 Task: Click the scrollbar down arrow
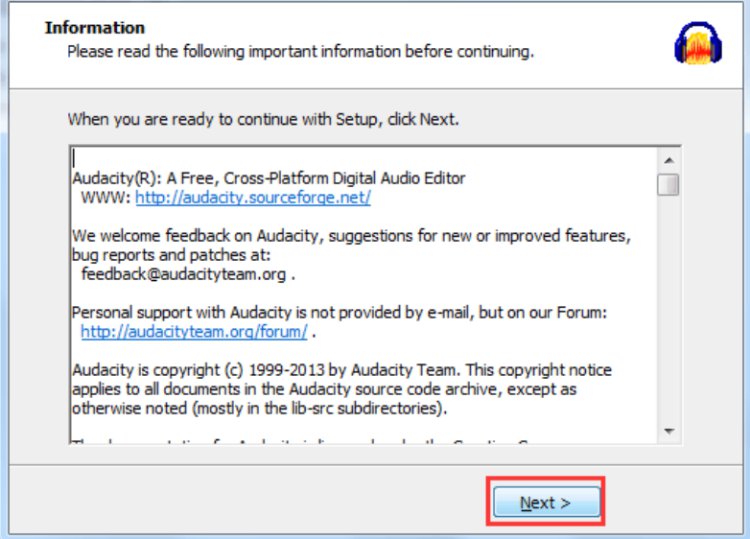click(x=669, y=431)
